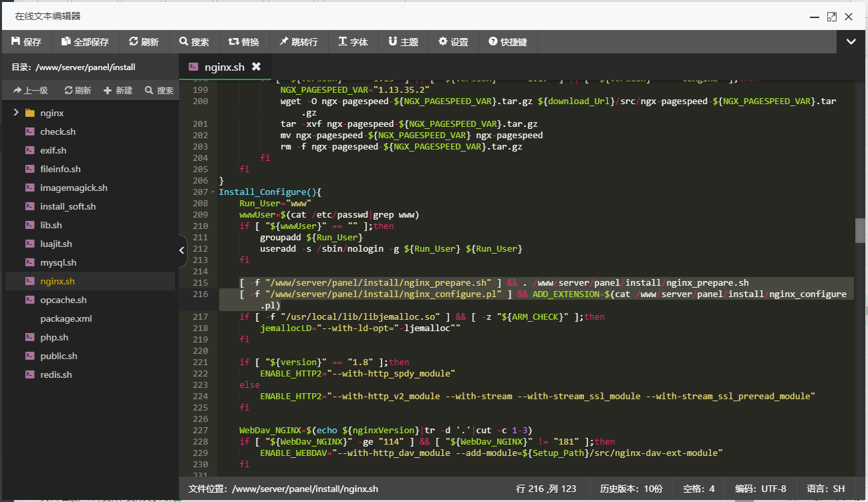
Task: Collapse the sidebar with the left arrow handle
Action: 182,250
